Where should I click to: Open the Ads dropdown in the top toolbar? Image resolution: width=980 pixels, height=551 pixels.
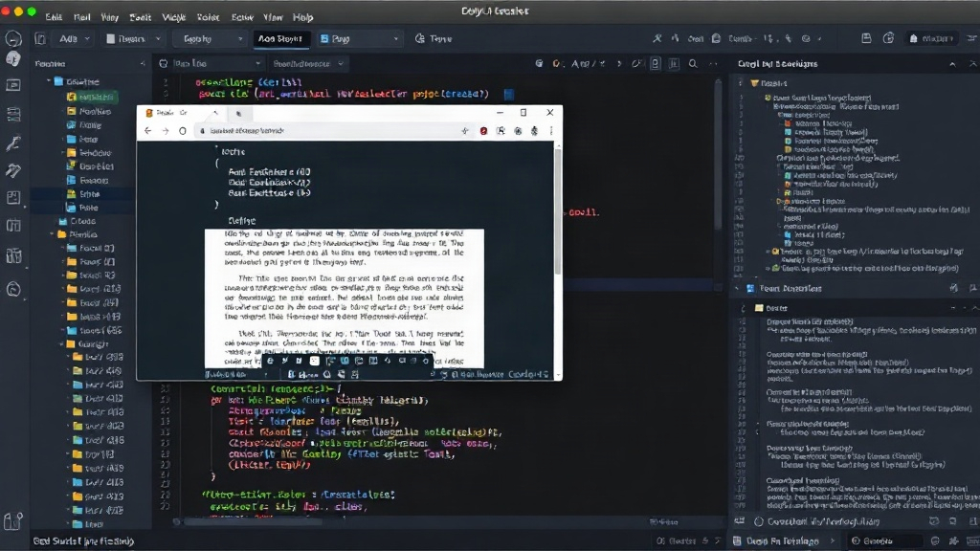point(74,38)
